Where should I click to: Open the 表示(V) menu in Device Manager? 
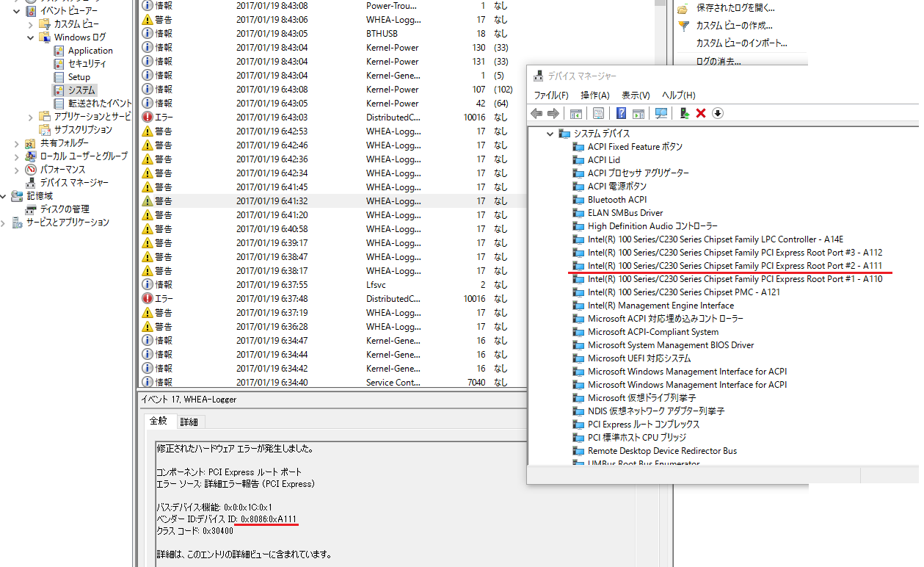click(636, 95)
